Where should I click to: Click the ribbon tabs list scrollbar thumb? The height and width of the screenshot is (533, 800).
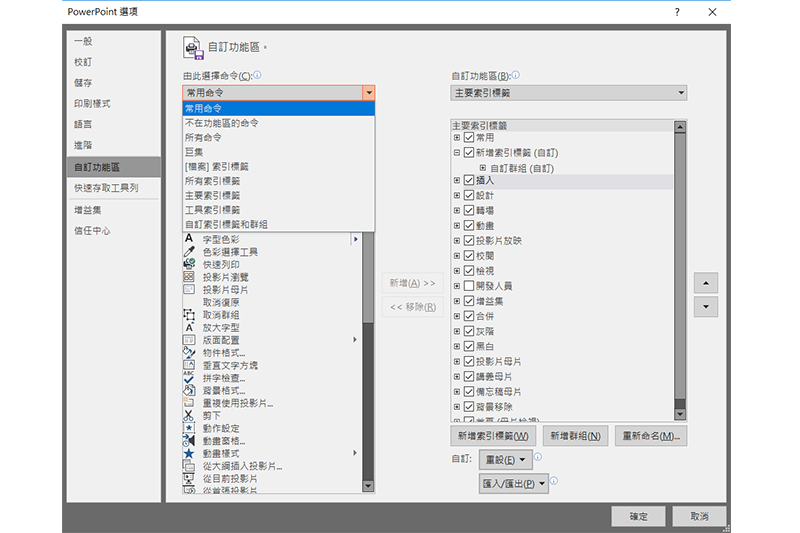click(680, 266)
